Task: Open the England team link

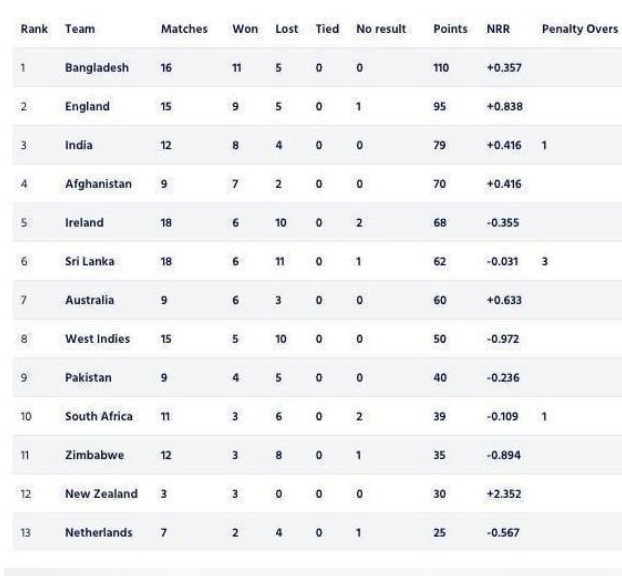Action: point(87,106)
